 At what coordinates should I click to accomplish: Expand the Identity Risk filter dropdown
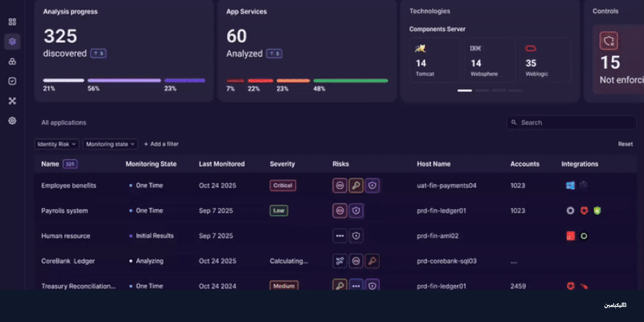point(56,144)
